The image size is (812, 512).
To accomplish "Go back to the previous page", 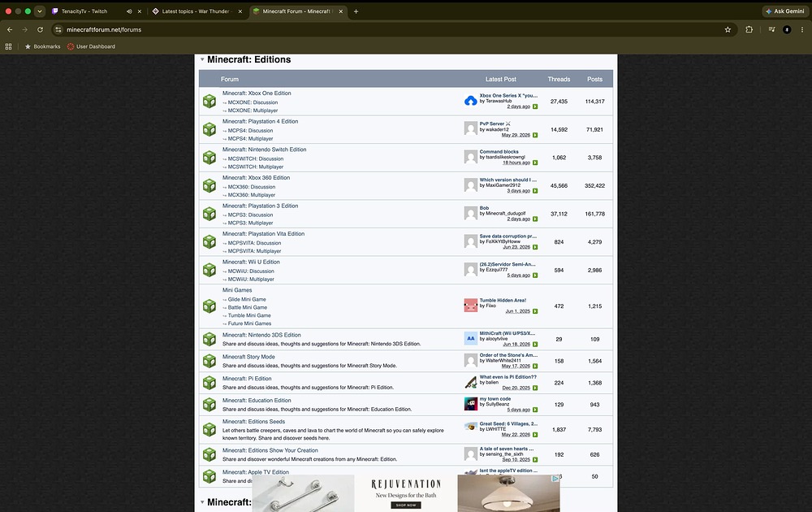I will tap(10, 29).
